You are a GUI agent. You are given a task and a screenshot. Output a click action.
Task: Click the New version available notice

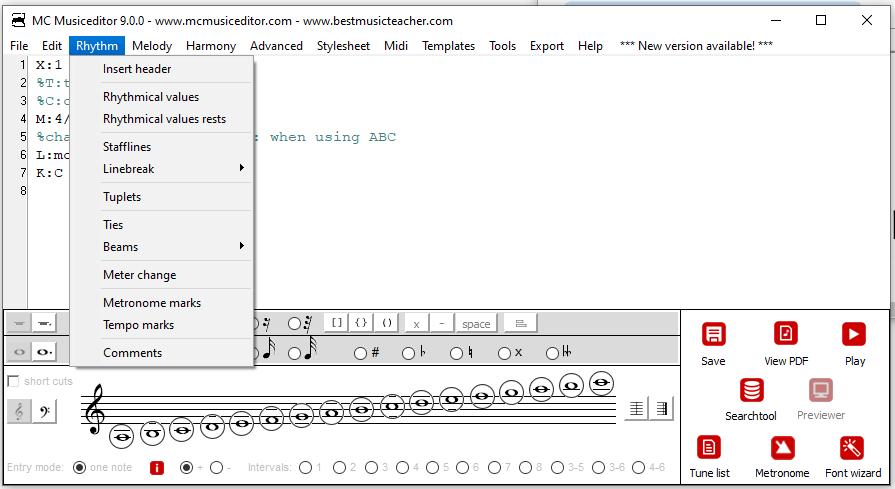[696, 46]
